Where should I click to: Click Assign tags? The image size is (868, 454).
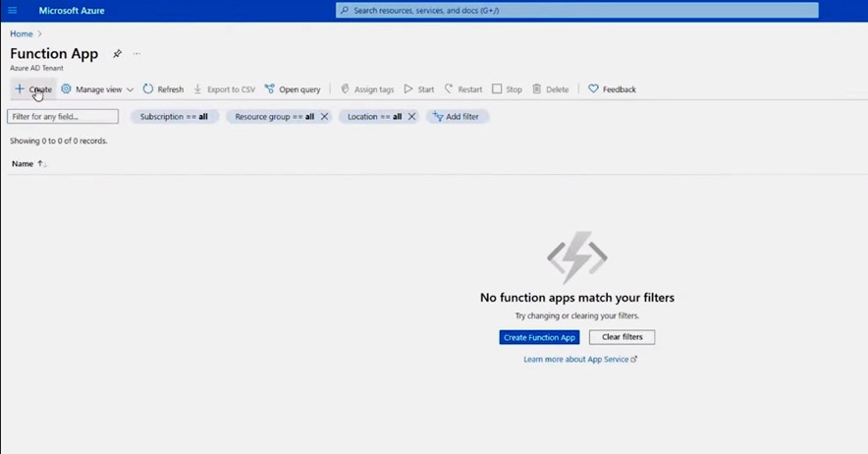click(x=367, y=89)
